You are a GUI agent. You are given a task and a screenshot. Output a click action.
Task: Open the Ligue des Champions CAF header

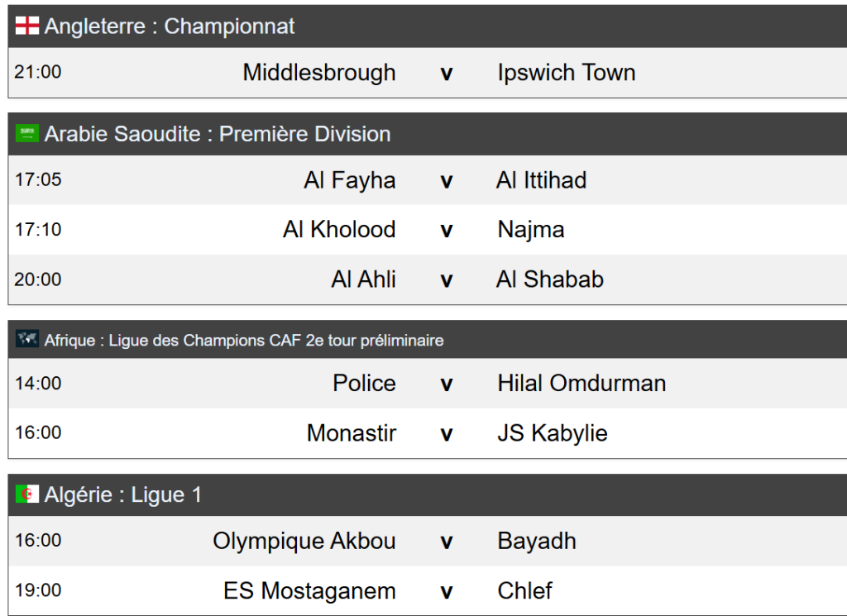pos(244,340)
